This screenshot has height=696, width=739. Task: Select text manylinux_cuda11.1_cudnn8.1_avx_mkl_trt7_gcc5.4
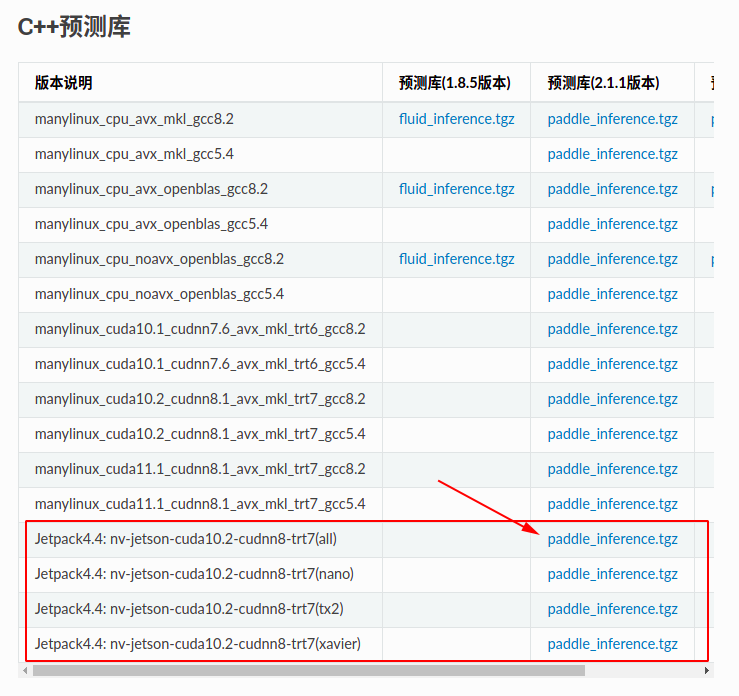200,505
